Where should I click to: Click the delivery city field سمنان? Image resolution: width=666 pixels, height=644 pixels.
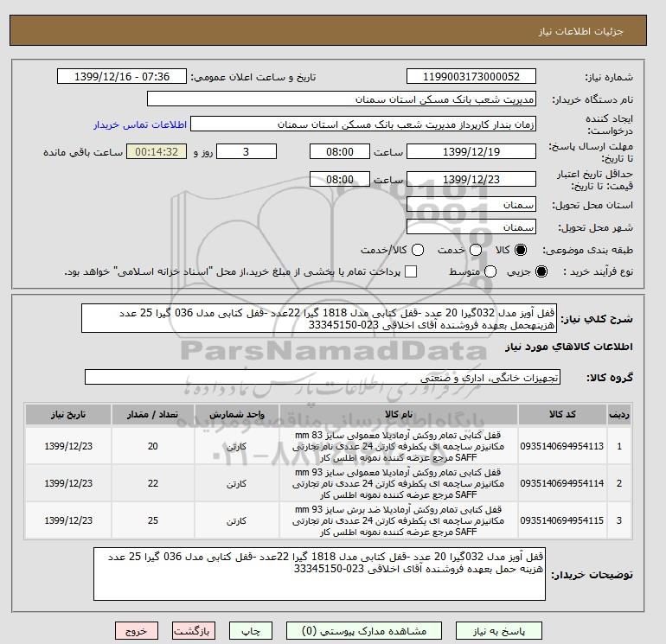(471, 227)
